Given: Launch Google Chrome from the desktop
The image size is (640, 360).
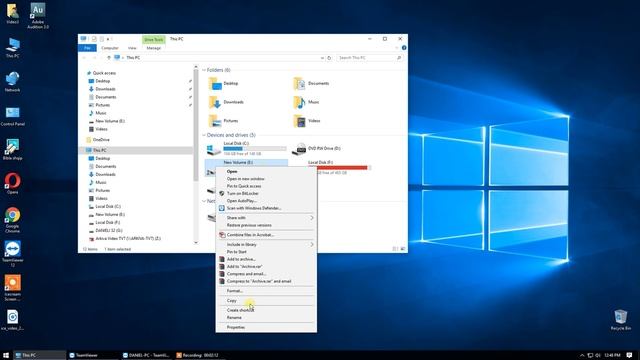Looking at the screenshot, I should click(12, 220).
